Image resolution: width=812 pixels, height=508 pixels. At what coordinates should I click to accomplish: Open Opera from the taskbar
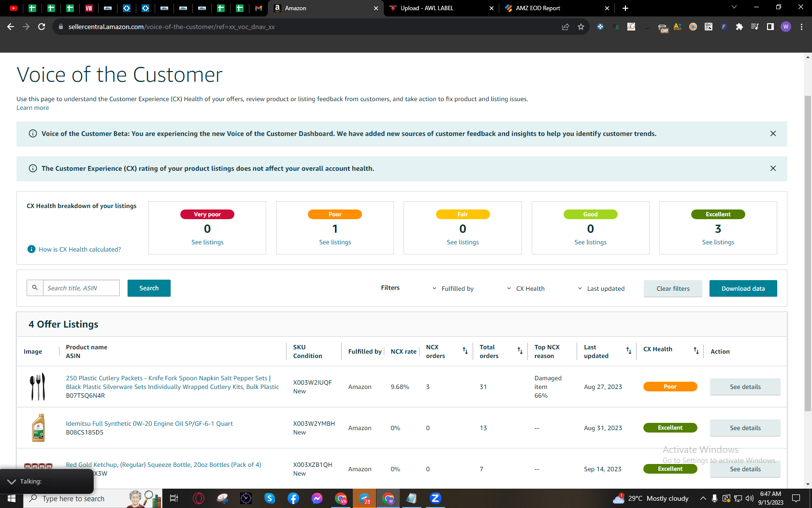click(x=199, y=498)
